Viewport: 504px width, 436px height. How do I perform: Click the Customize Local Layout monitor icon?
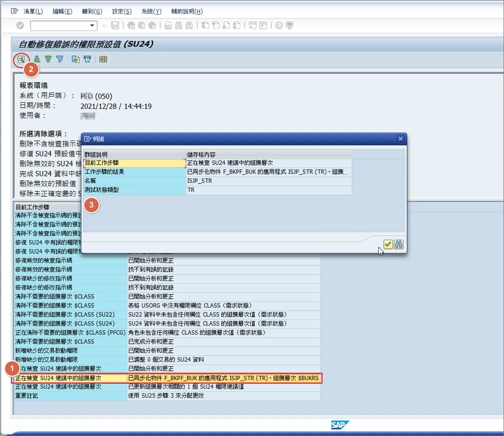click(x=290, y=25)
